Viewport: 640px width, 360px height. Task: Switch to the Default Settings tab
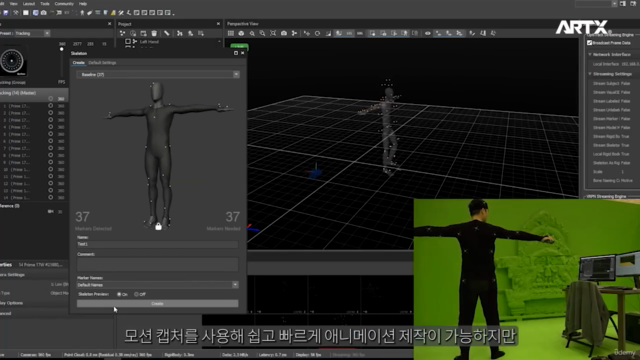pyautogui.click(x=102, y=63)
